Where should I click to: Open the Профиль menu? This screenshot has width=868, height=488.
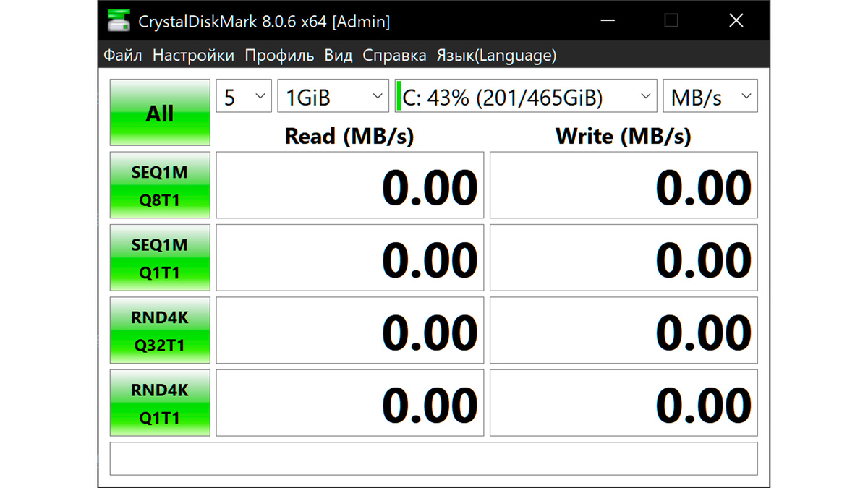click(279, 56)
